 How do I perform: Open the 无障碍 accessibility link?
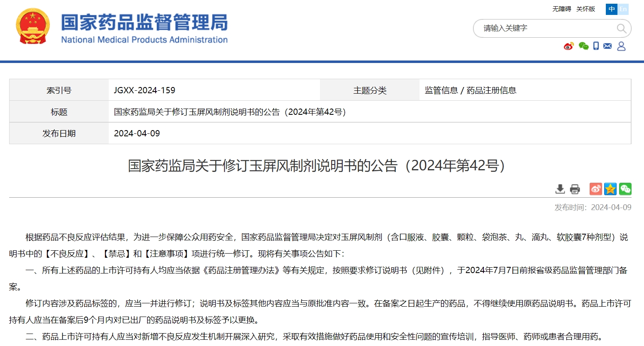[561, 9]
